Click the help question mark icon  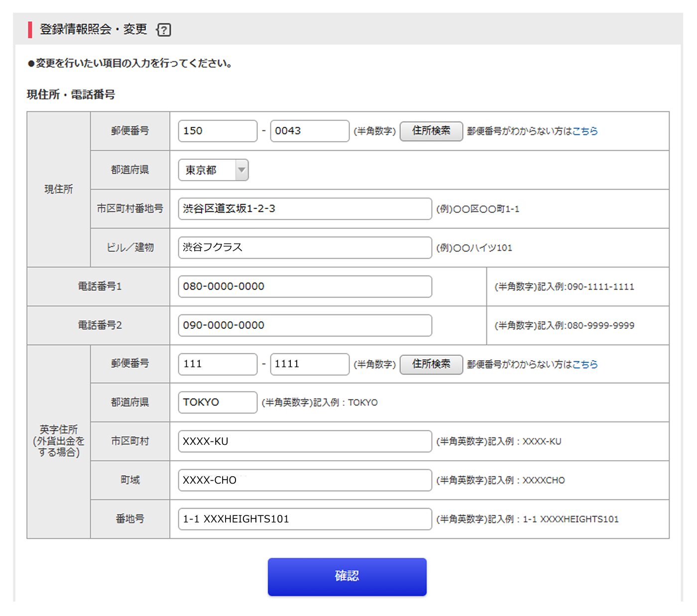pyautogui.click(x=164, y=30)
